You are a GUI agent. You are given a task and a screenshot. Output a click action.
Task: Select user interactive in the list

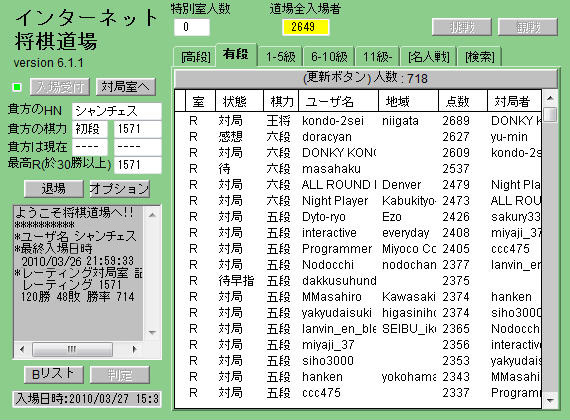coord(329,233)
